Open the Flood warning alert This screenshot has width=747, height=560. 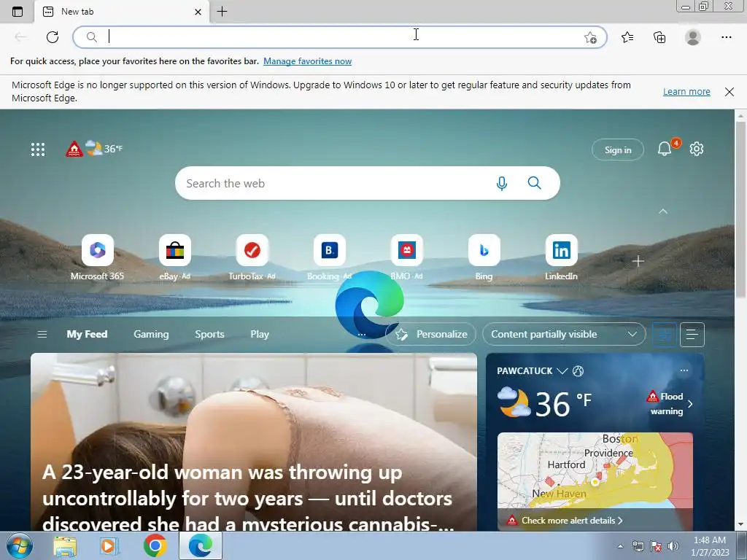pyautogui.click(x=670, y=404)
